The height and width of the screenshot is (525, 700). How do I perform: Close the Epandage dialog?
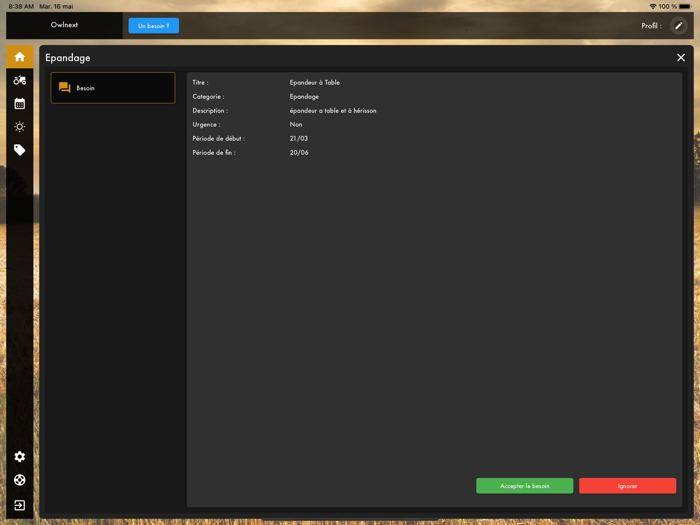[681, 58]
